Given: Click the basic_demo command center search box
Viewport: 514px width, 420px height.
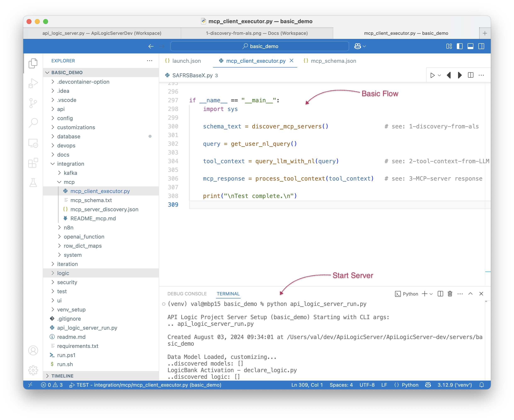Looking at the screenshot, I should pyautogui.click(x=259, y=46).
